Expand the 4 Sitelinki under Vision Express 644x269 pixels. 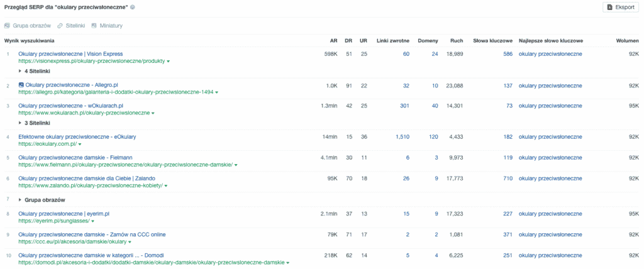35,71
